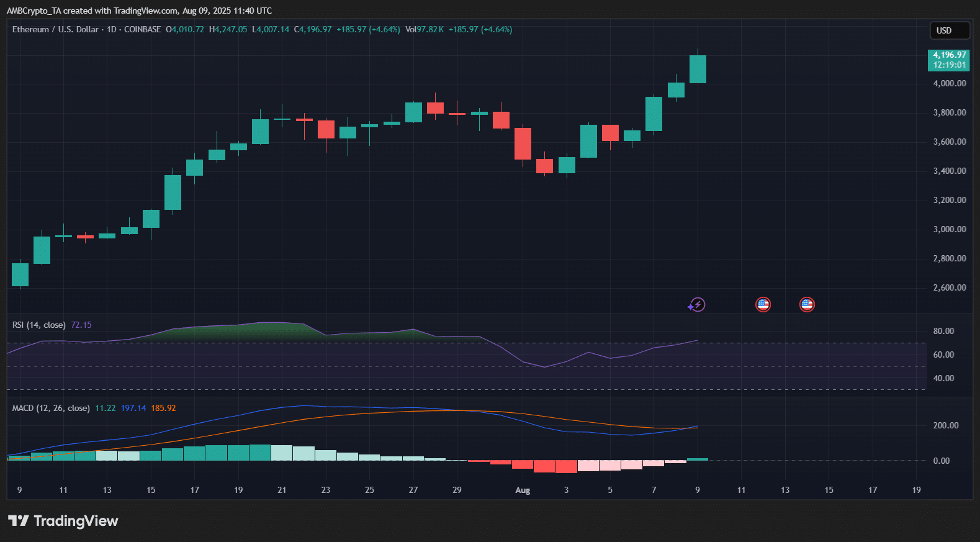Click the left US flag event icon

point(763,305)
